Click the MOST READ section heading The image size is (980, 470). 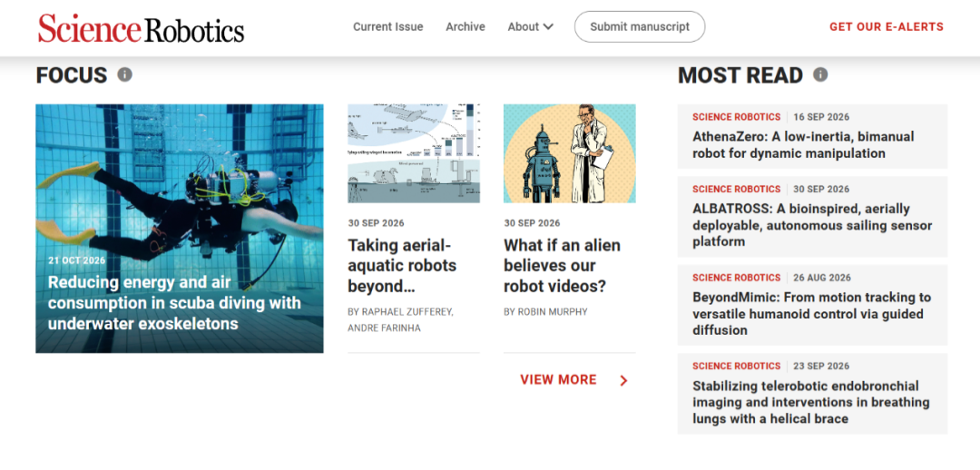pos(740,75)
